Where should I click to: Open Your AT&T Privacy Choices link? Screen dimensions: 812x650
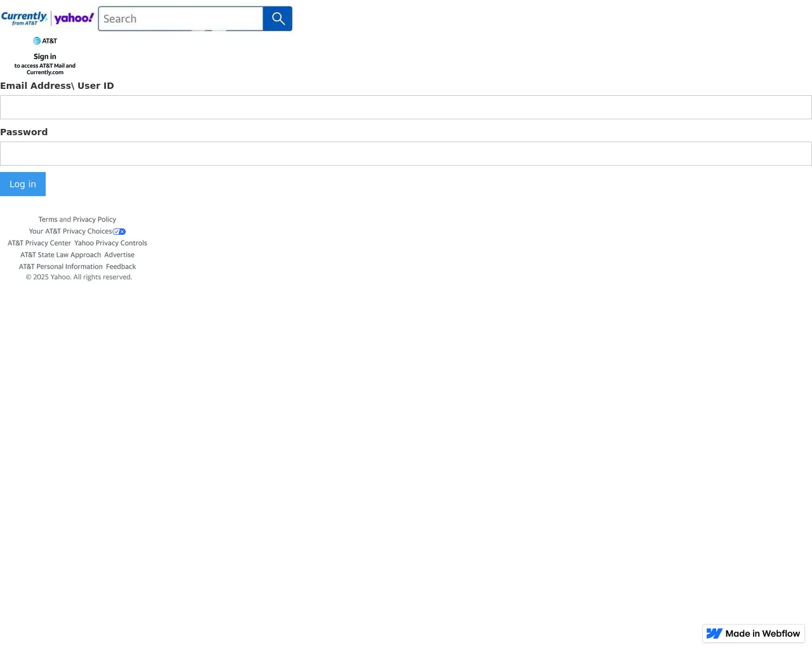70,231
